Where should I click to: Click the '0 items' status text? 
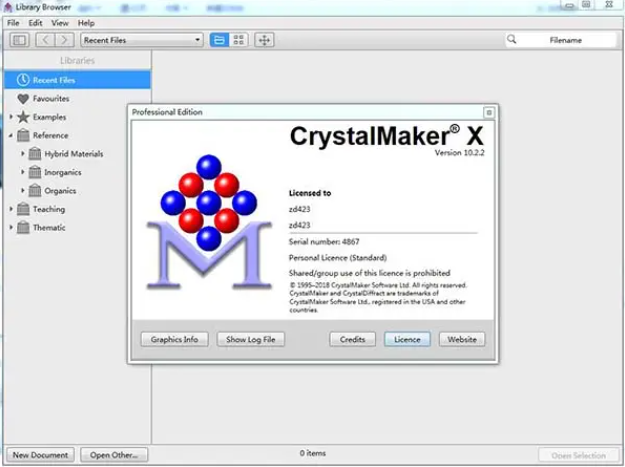tap(312, 453)
